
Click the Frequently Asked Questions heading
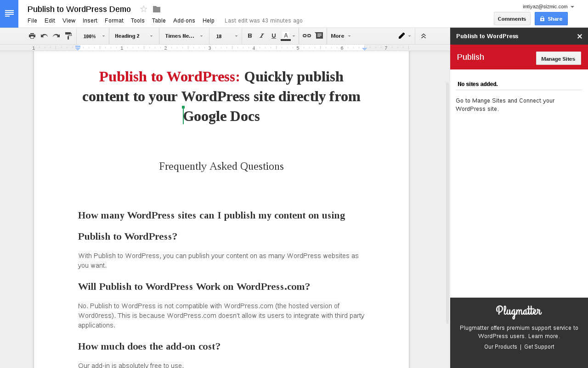[x=221, y=166]
